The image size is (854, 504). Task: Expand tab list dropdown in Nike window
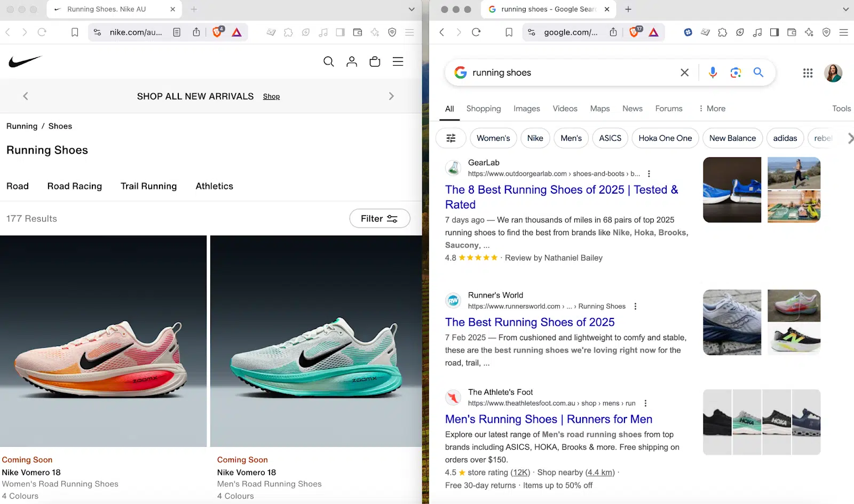click(412, 9)
